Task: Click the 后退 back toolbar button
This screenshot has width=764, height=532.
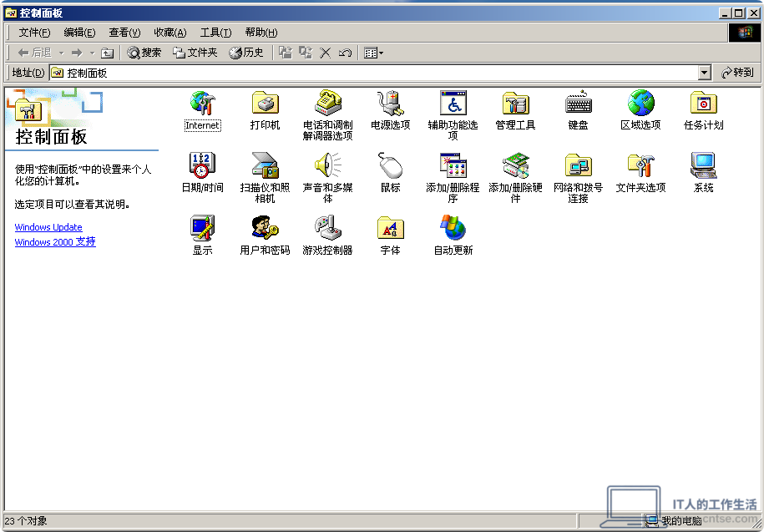Action: click(x=34, y=53)
